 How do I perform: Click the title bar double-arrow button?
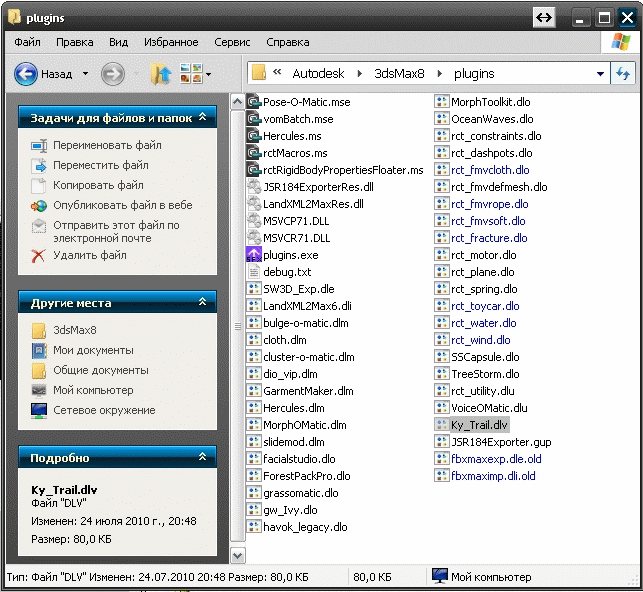coord(544,18)
